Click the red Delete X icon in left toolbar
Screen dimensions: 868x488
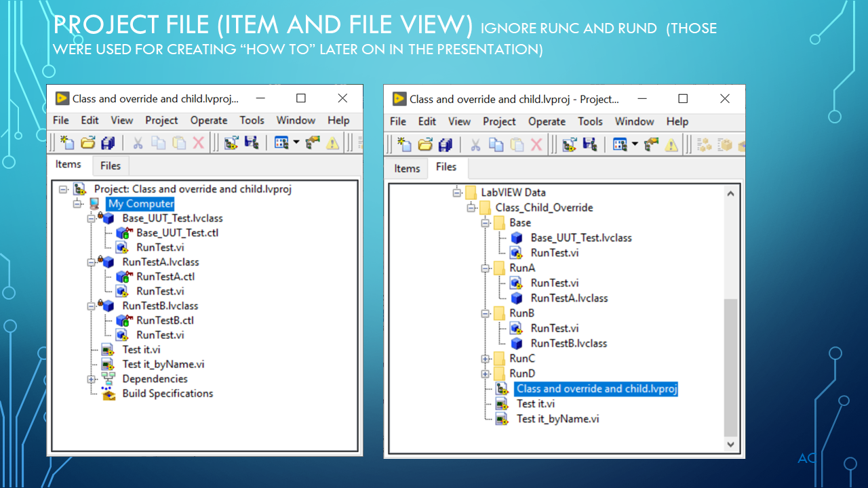pos(199,142)
